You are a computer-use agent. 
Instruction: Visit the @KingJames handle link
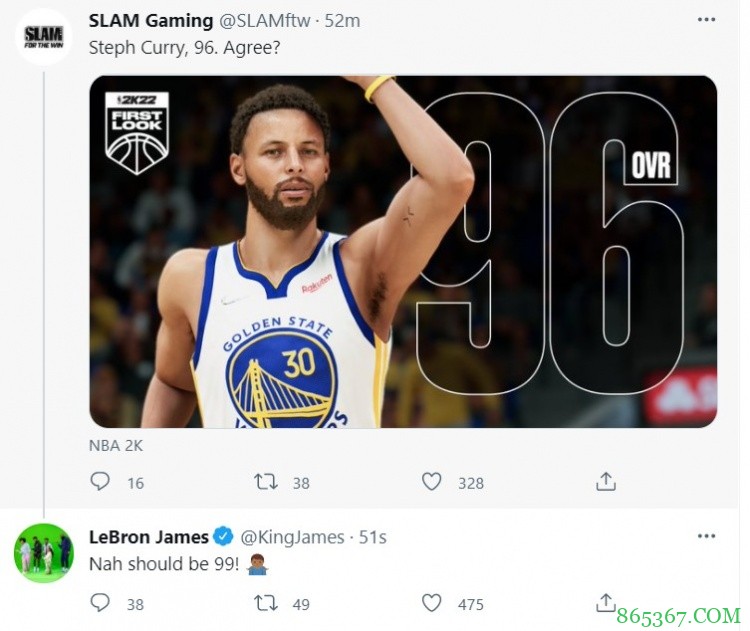tap(297, 537)
